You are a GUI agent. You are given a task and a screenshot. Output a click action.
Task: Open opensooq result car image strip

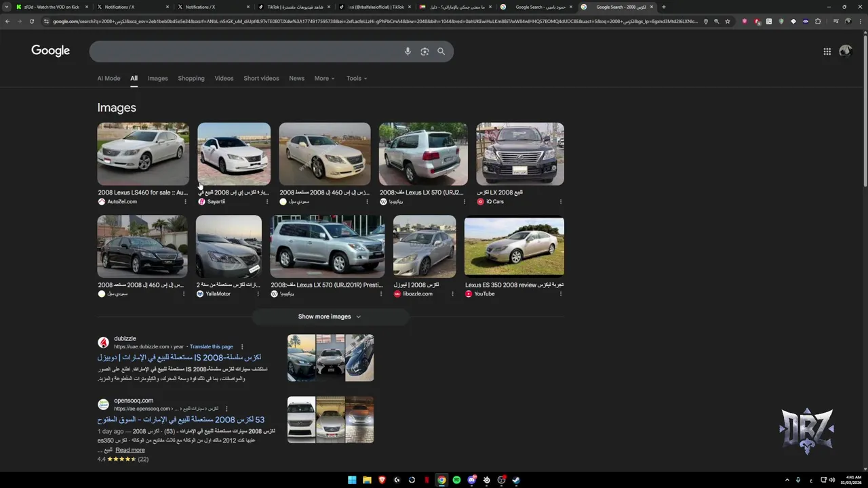coord(330,420)
